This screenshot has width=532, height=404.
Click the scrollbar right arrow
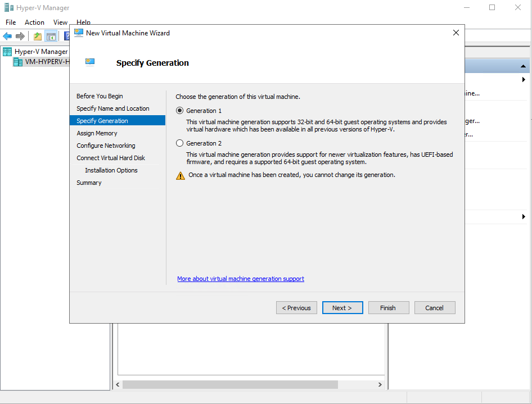click(380, 384)
